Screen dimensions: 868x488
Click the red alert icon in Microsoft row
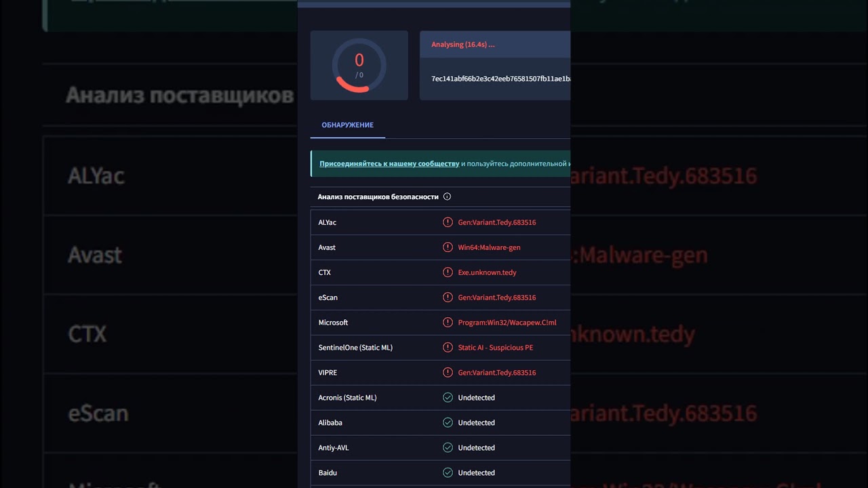(448, 323)
